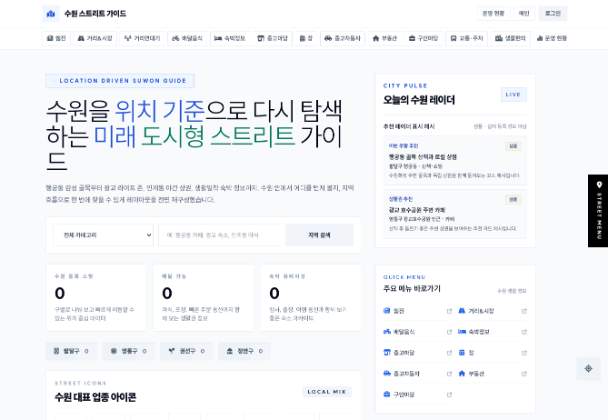
Task: Open the 맛집 nav item with plate icon
Action: coord(56,38)
